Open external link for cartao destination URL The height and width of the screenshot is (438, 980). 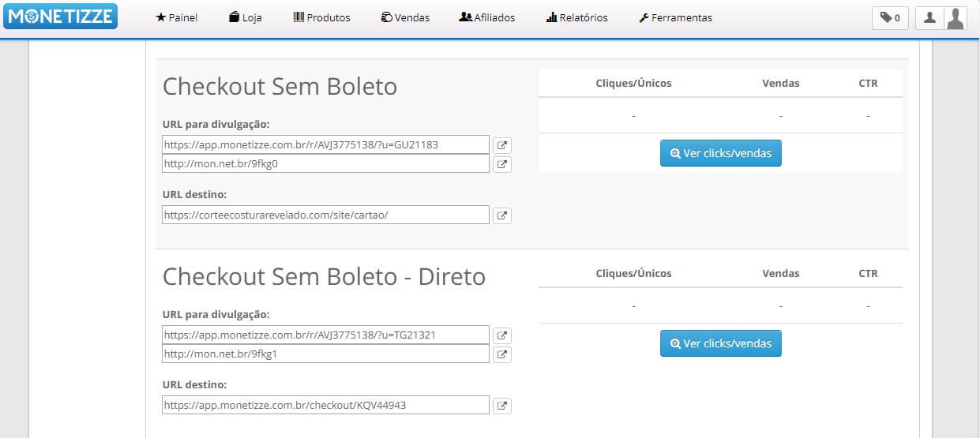pos(502,215)
